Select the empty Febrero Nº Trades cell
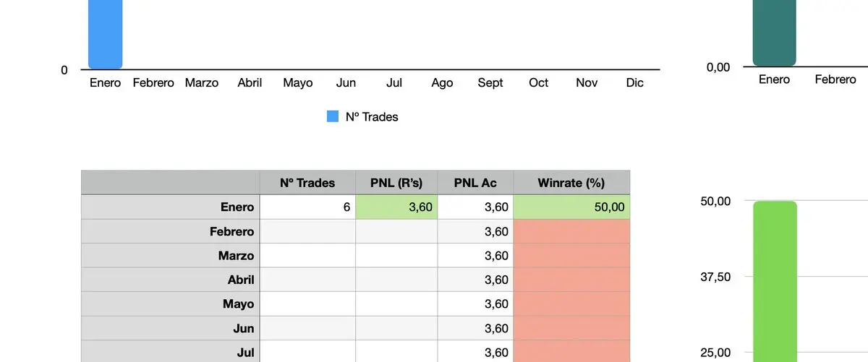This screenshot has height=362, width=868. pos(307,231)
